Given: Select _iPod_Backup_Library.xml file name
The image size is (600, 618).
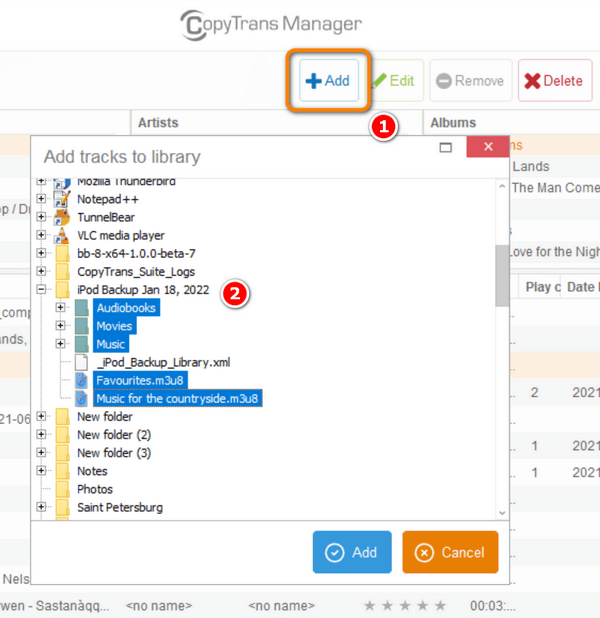Looking at the screenshot, I should pos(164,362).
